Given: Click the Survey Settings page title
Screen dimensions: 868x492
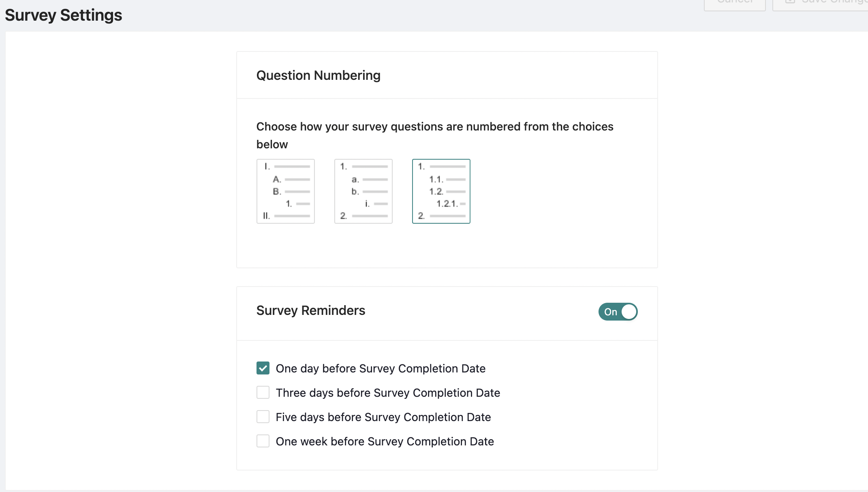Looking at the screenshot, I should pyautogui.click(x=63, y=15).
